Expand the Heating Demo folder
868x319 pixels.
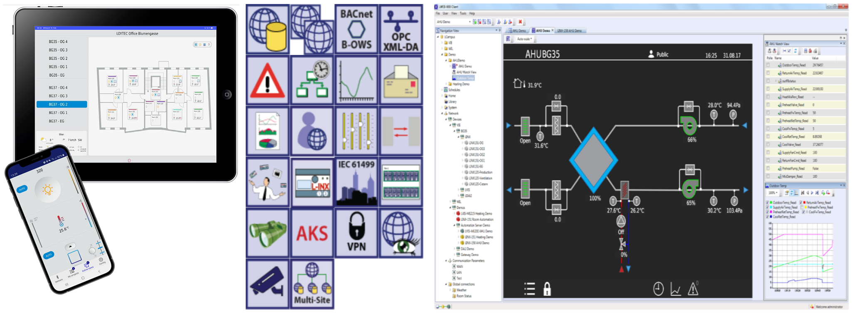tap(446, 84)
